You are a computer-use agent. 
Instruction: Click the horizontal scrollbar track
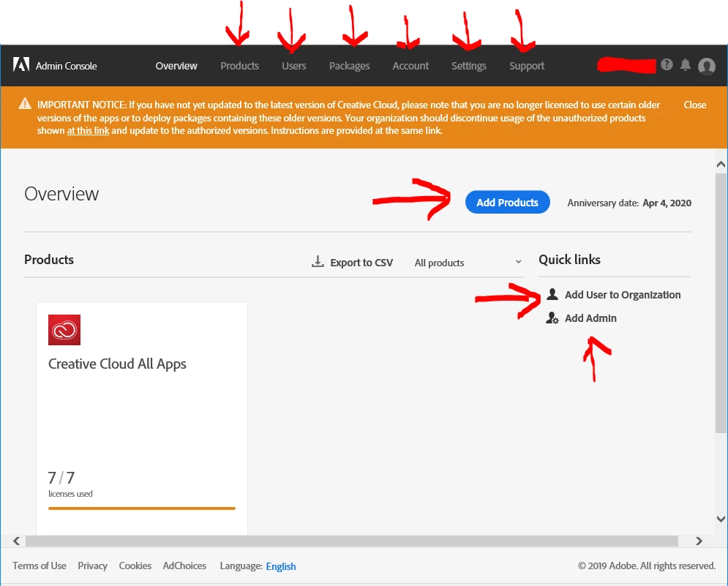[352, 541]
